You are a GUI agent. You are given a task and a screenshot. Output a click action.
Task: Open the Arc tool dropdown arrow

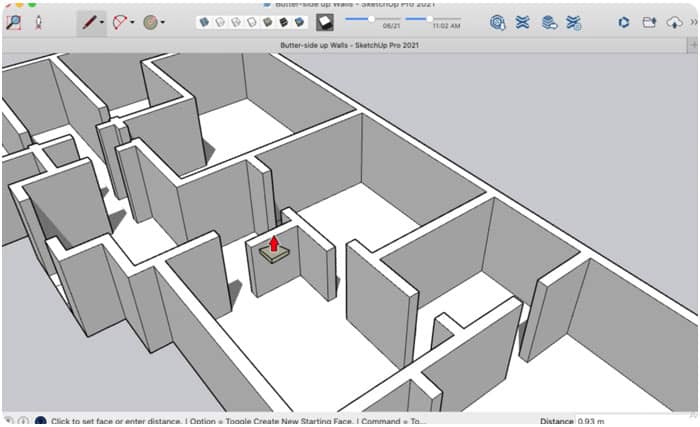pos(133,22)
